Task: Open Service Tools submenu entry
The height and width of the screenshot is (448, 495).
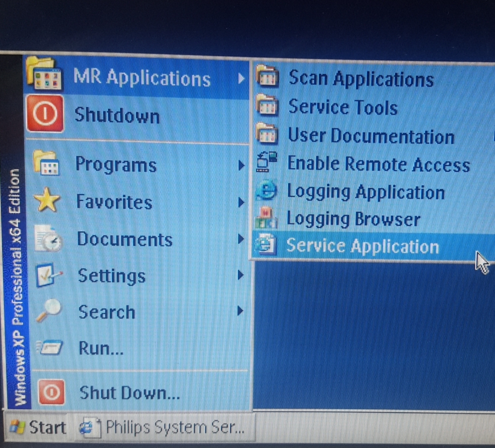Action: [374, 107]
